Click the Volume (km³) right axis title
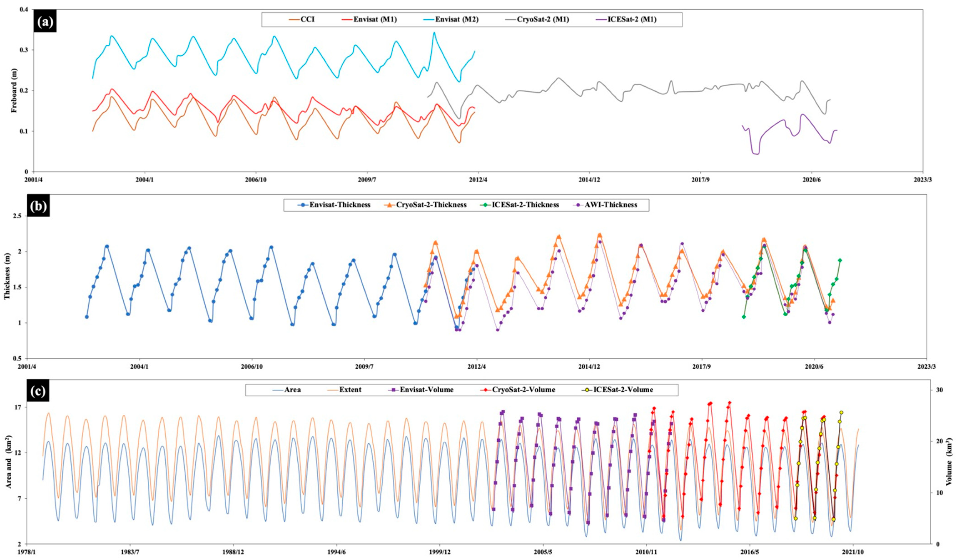 click(x=949, y=462)
